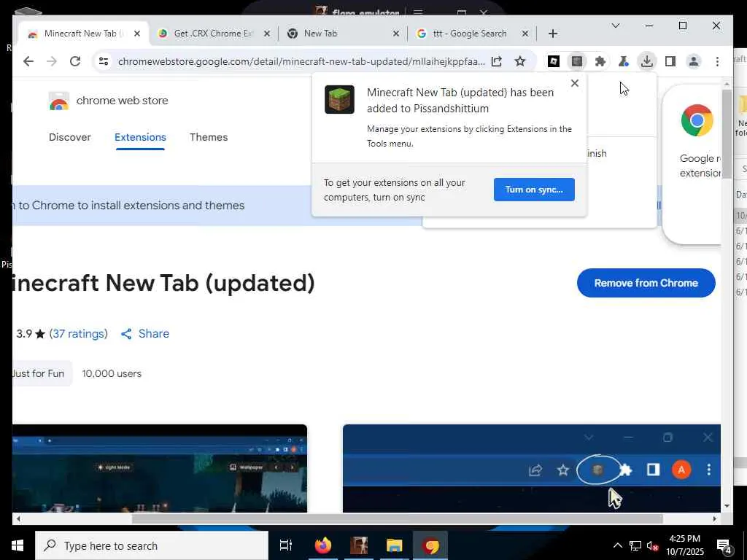This screenshot has height=560, width=747.
Task: Click the scroll right arrow
Action: tap(715, 518)
